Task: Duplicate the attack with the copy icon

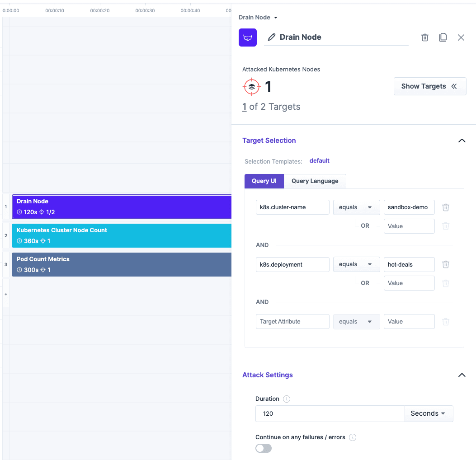Action: point(443,38)
